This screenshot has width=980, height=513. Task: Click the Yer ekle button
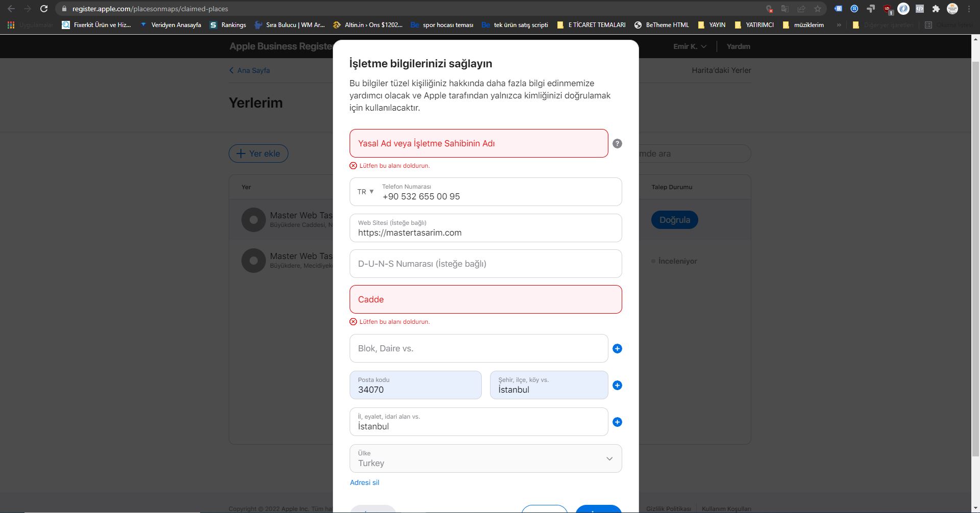258,153
